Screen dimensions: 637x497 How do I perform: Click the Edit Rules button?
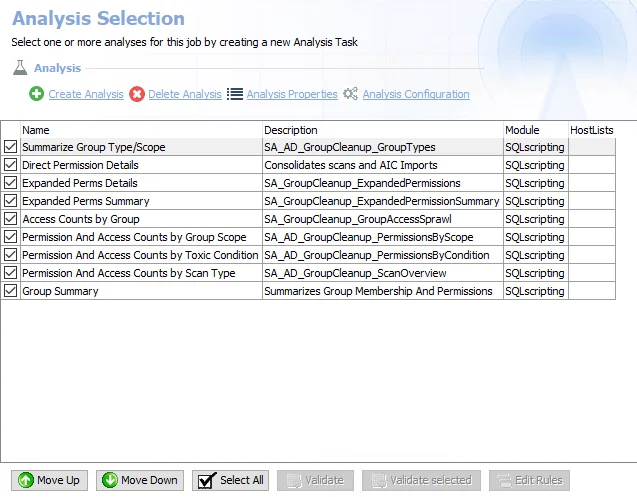pos(529,480)
